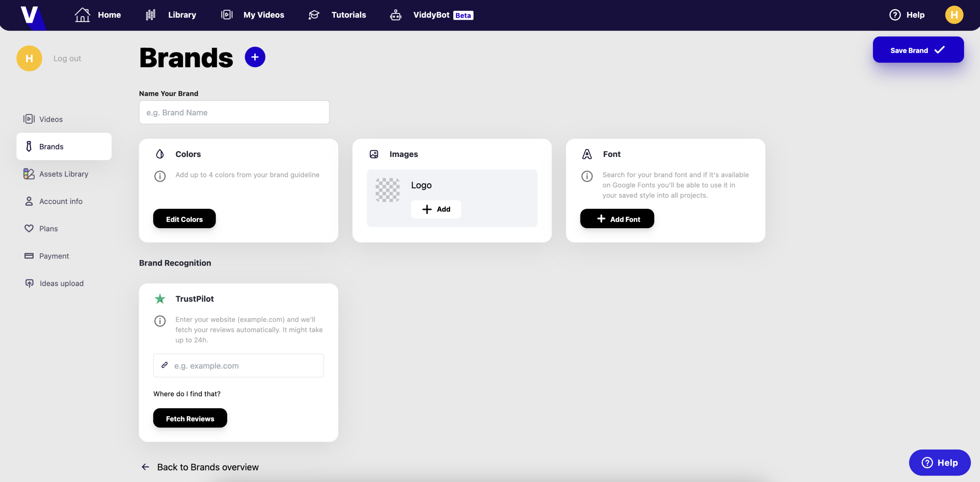
Task: Click the Library icon in navbar
Action: (x=151, y=15)
